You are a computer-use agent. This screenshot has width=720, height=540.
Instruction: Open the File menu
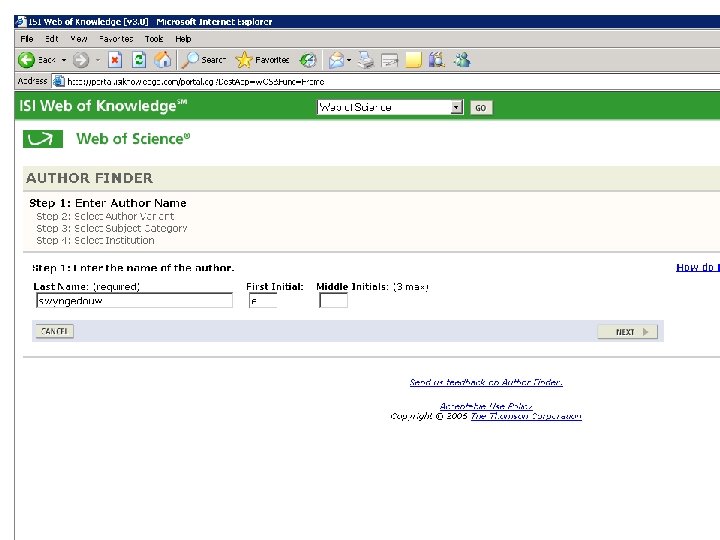click(x=27, y=39)
